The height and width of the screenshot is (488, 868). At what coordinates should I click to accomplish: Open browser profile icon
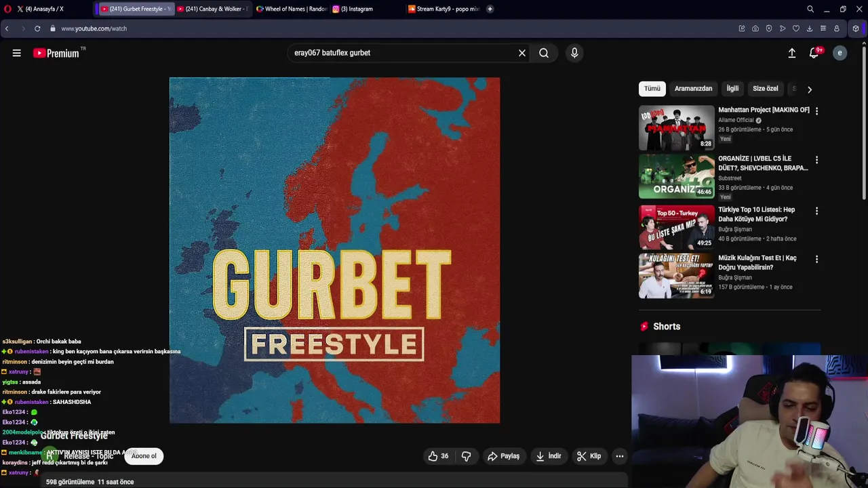[836, 28]
